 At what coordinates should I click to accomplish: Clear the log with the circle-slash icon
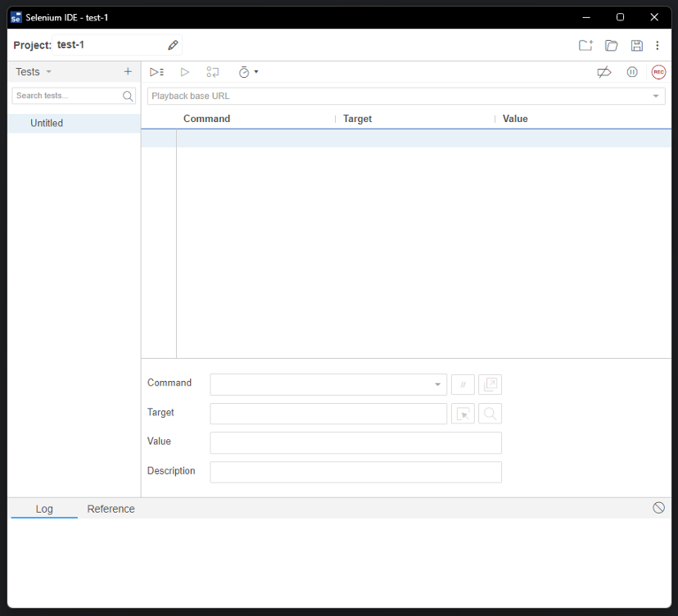(658, 508)
